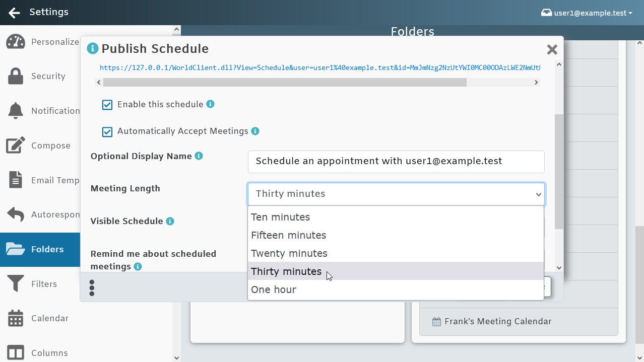Switch to the Folders section

(40, 249)
